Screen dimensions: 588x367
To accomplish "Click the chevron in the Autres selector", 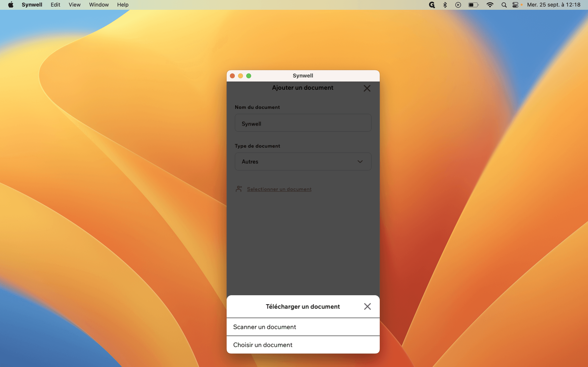I will (360, 161).
